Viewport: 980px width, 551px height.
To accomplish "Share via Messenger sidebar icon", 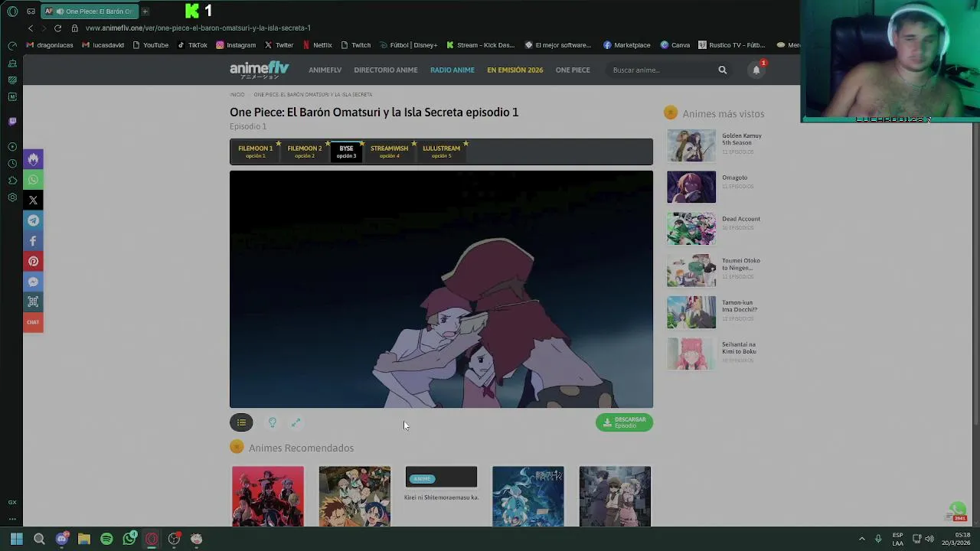I will (x=33, y=282).
